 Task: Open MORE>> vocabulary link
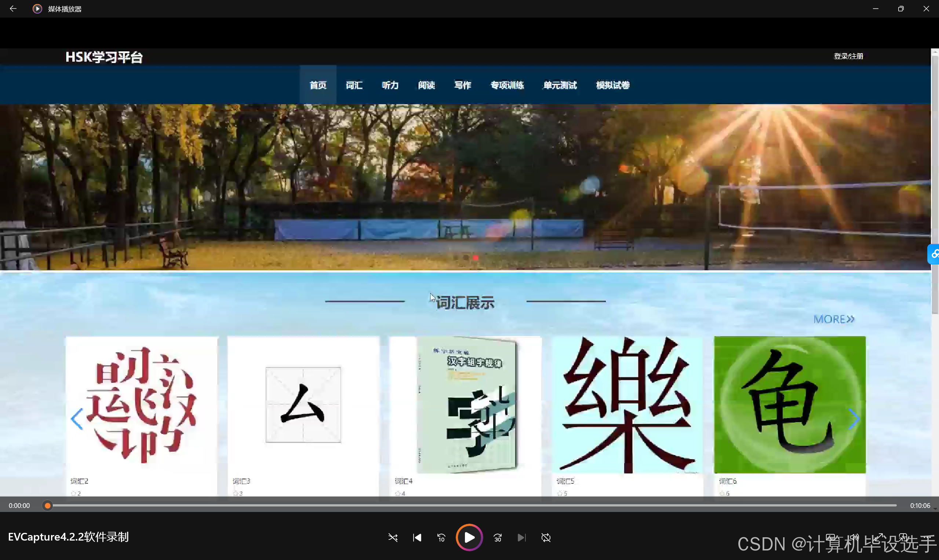click(834, 319)
